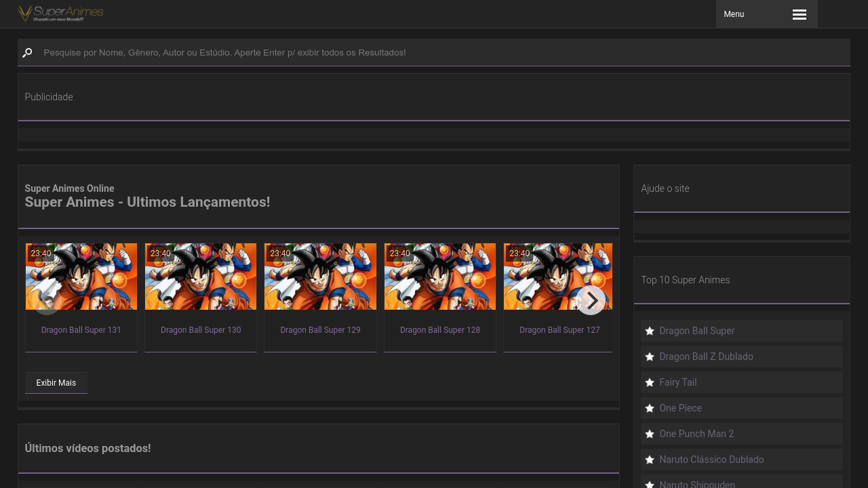Open the Dragon Ball Super 130 thumbnail
Screen dimensions: 868x488
tap(201, 277)
